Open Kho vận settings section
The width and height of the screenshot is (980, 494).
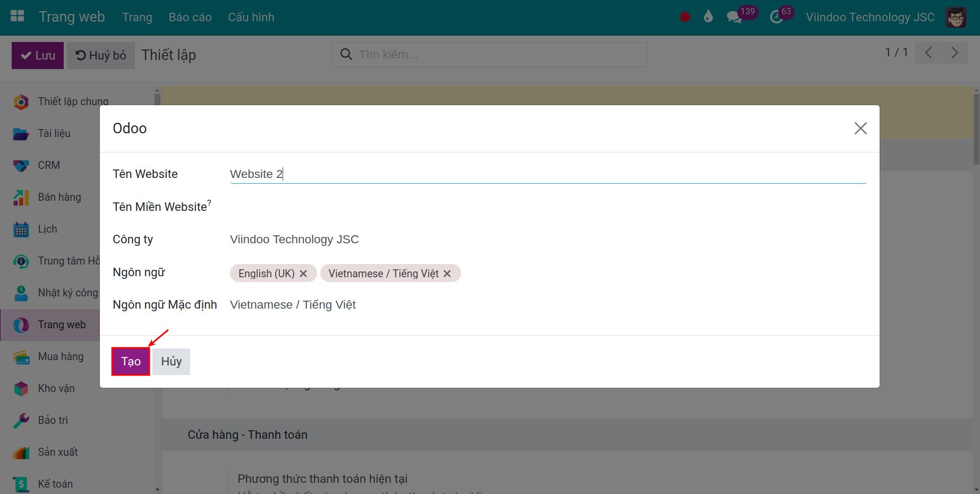76,388
